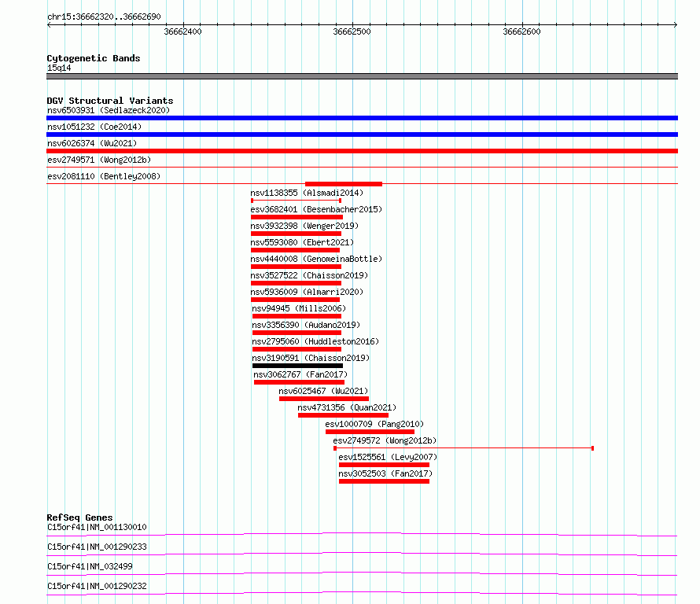
Task: Click the red bar under nsv3932398 (Wenger2019)
Action: tap(296, 234)
